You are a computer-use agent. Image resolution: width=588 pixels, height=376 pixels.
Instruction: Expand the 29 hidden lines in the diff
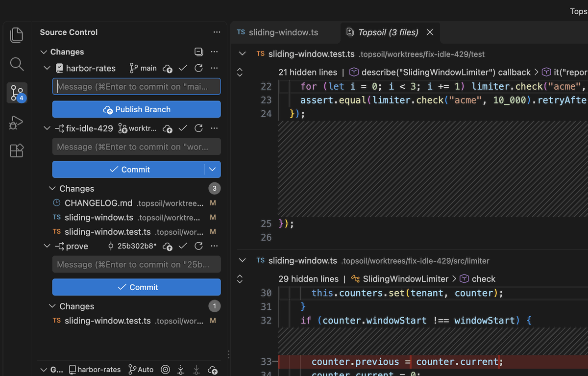point(240,279)
